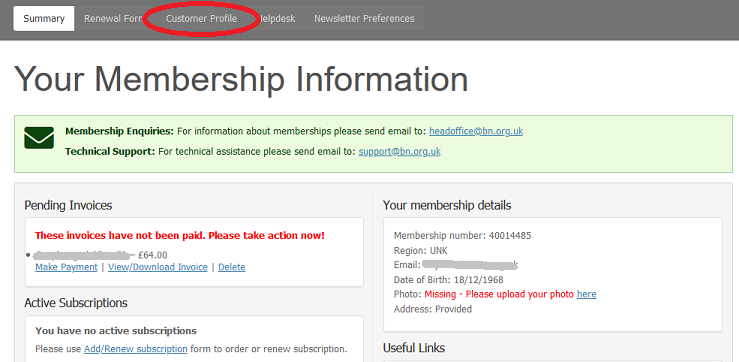739x362 pixels.
Task: Click the unpaid invoices red warning text
Action: [x=180, y=235]
